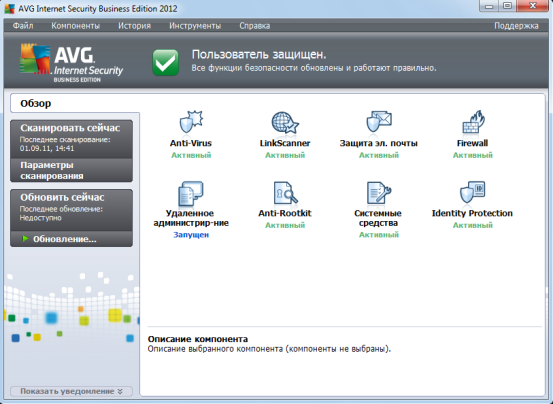The image size is (553, 404).
Task: Open Системные средства wrench icon
Action: 379,193
